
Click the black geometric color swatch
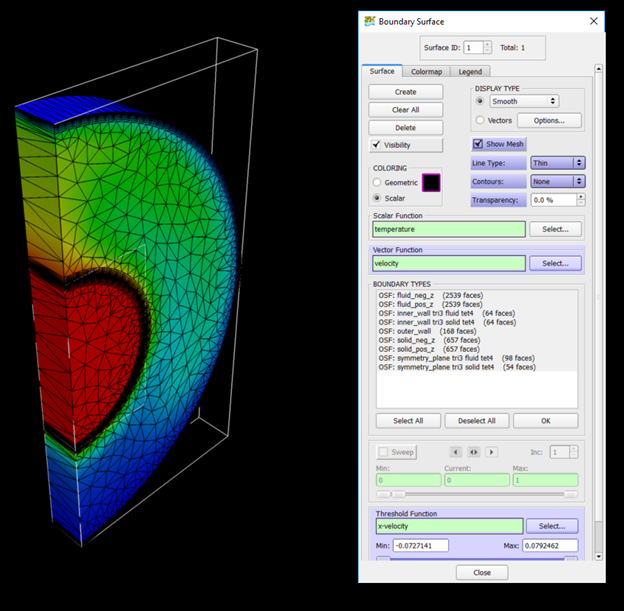[432, 183]
